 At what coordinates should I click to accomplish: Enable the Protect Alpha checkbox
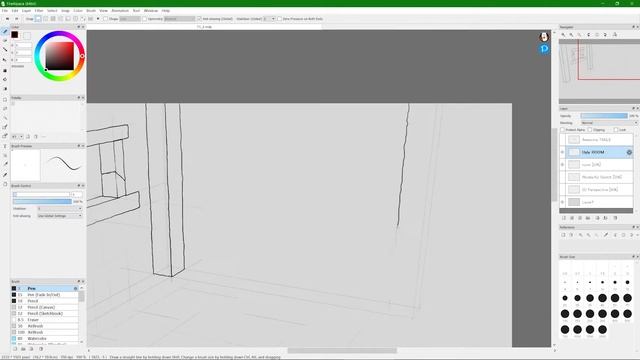(562, 130)
